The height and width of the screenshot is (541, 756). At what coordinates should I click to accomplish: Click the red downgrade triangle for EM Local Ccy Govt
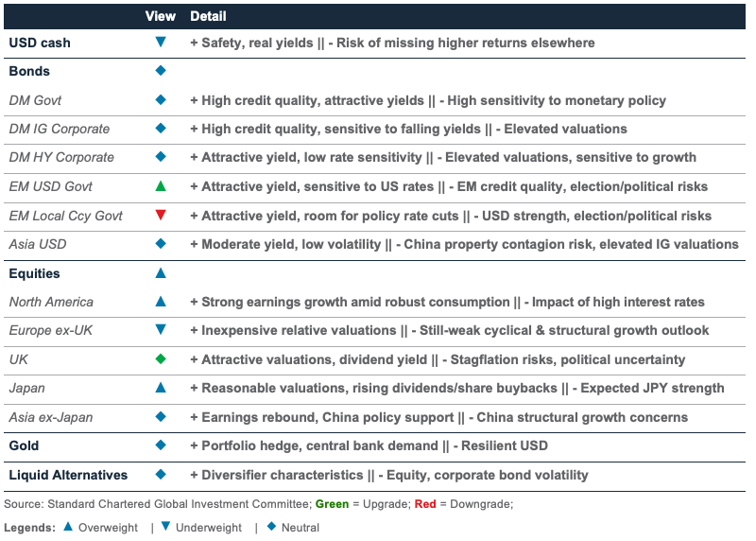pos(160,216)
